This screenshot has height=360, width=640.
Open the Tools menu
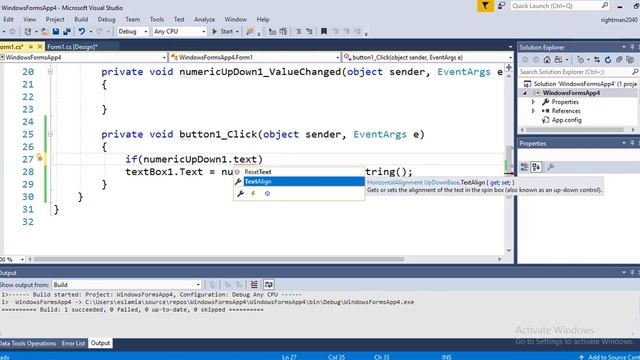point(157,19)
